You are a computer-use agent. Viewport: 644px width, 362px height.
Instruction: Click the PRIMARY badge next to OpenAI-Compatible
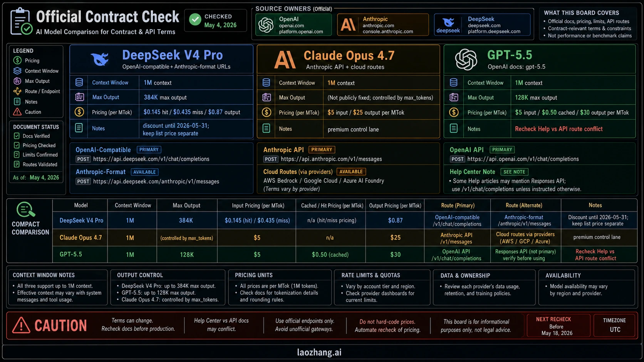149,150
